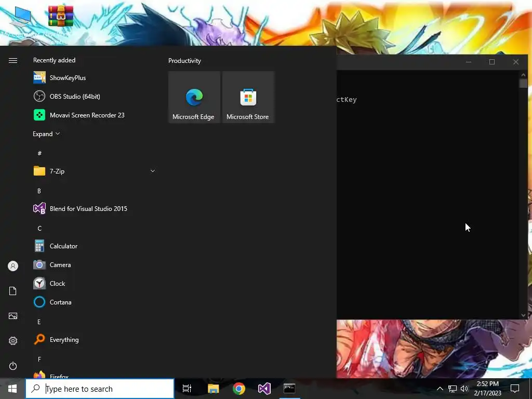
Task: Minimize the console window
Action: 469,62
